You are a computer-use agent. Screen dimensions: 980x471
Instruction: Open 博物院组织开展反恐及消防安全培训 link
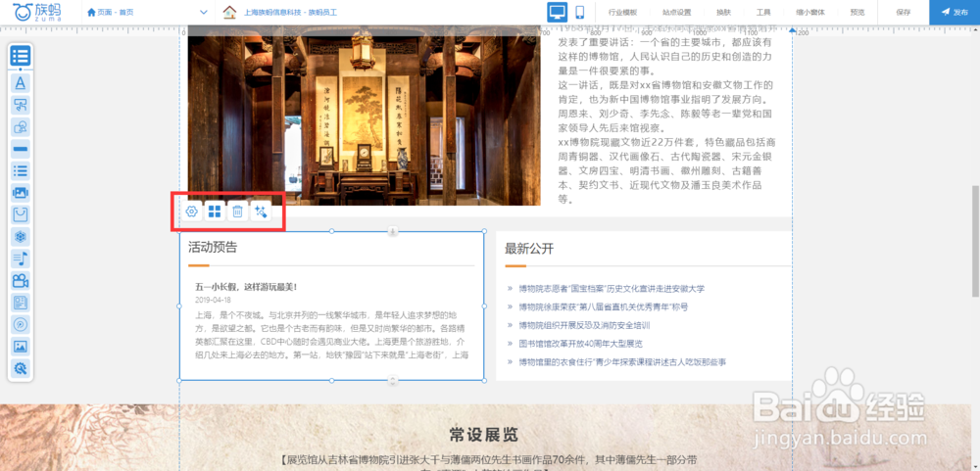[x=584, y=325]
